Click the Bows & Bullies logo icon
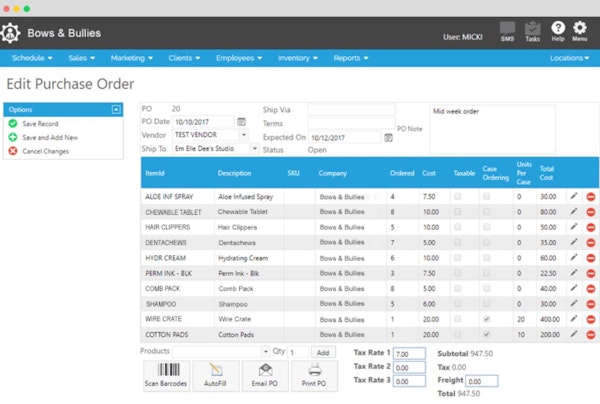This screenshot has width=600, height=404. [10, 33]
